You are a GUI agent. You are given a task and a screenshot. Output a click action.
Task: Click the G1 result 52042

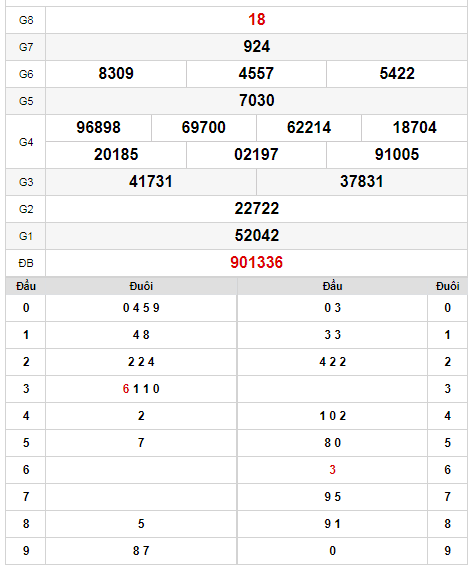257,236
